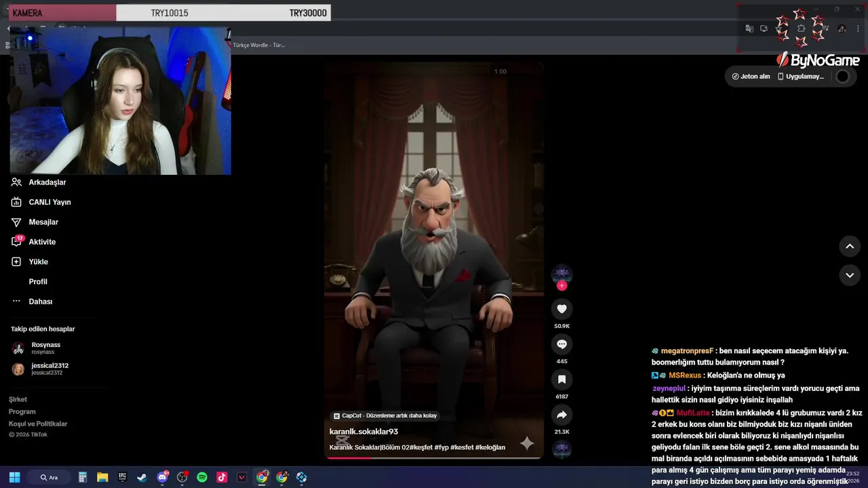Open the #fyp hashtag in the caption

(x=442, y=447)
